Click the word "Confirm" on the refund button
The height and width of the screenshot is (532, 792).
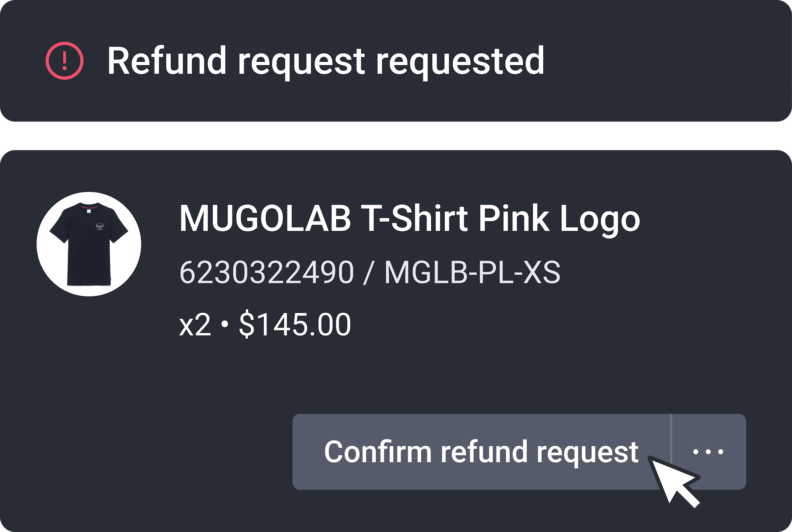click(378, 452)
